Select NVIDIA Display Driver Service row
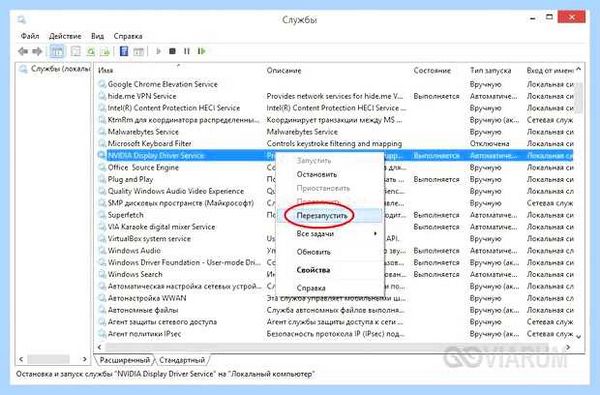600x395 pixels. pos(335,155)
